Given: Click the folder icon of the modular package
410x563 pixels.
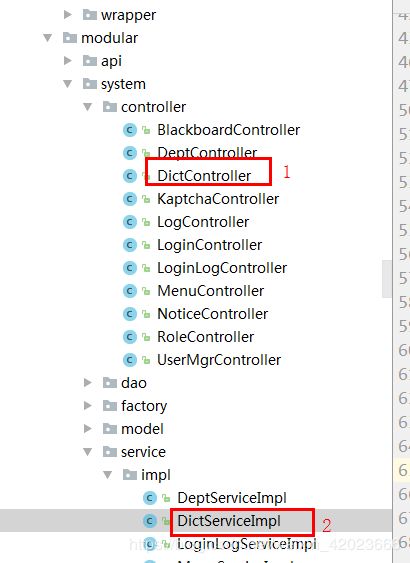Looking at the screenshot, I should click(70, 38).
